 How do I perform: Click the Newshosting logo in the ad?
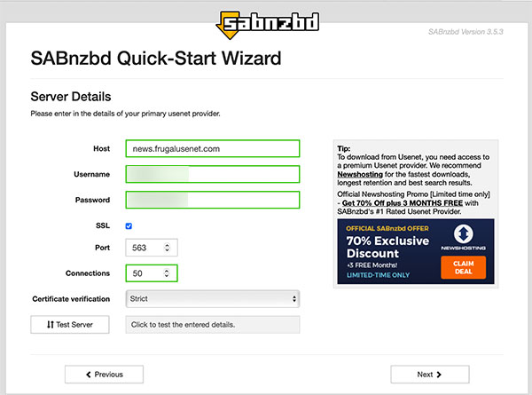pyautogui.click(x=463, y=237)
